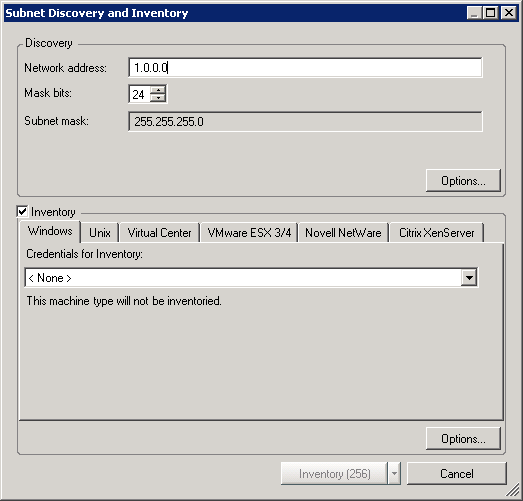Open Discovery section Options button
Image resolution: width=523 pixels, height=501 pixels.
pyautogui.click(x=463, y=180)
